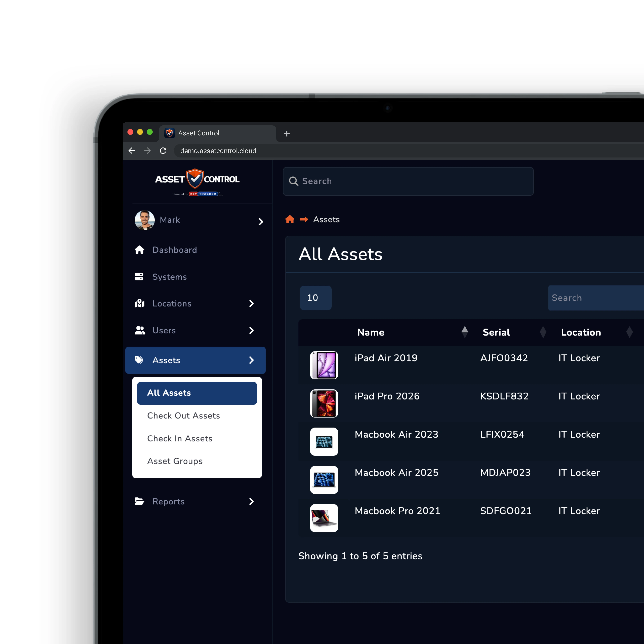Click IT Locker in iPad Air 2019 row
This screenshot has width=644, height=644.
579,358
